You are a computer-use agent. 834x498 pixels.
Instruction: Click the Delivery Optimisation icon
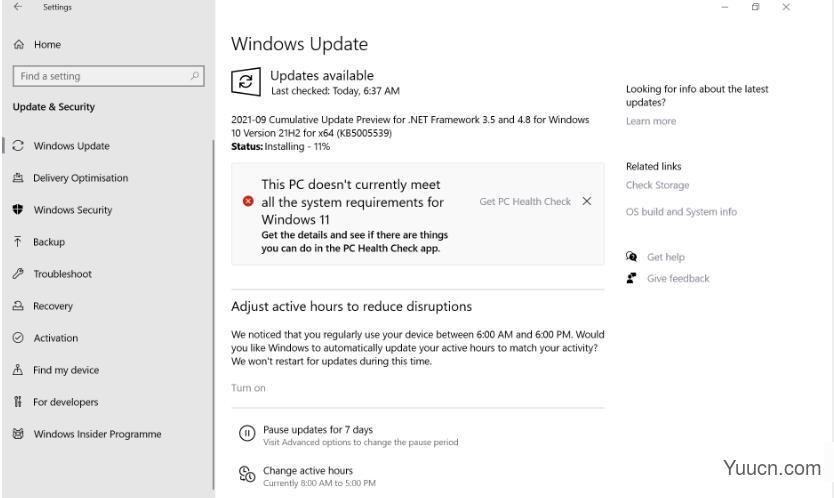click(18, 178)
